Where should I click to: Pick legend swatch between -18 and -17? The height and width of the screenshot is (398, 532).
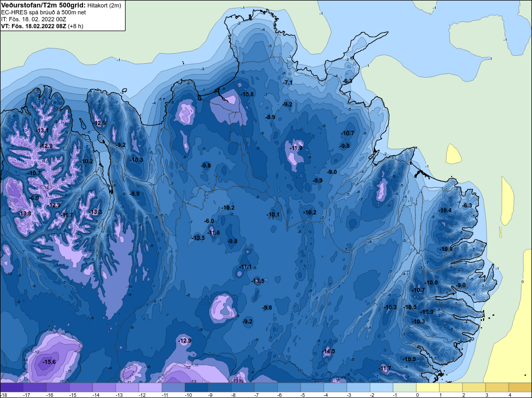click(12, 387)
